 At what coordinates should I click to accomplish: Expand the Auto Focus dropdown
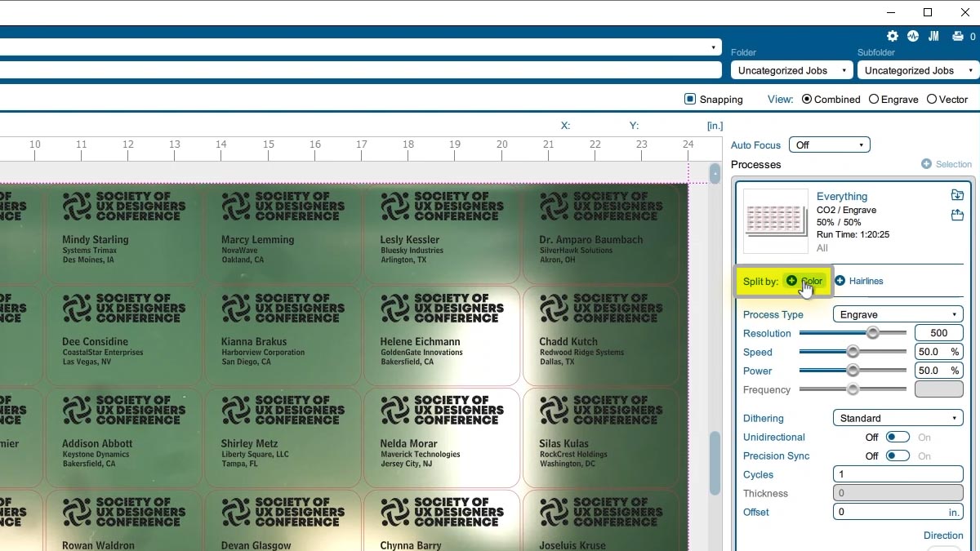point(829,145)
